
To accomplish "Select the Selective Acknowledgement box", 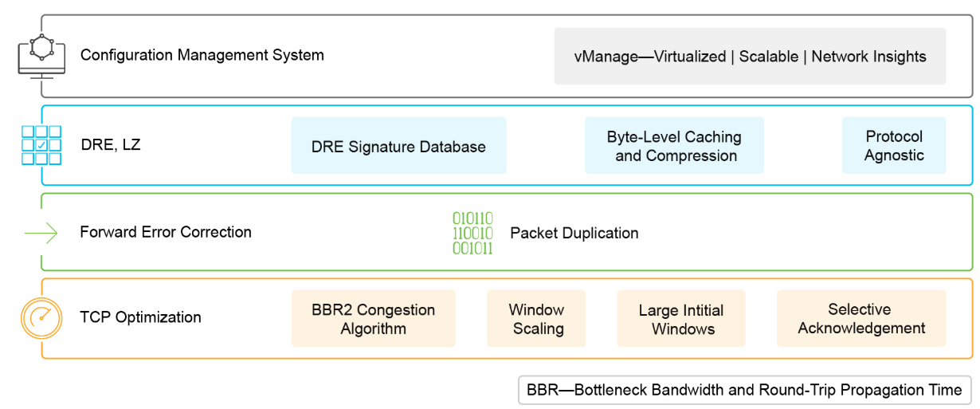I will tap(861, 319).
